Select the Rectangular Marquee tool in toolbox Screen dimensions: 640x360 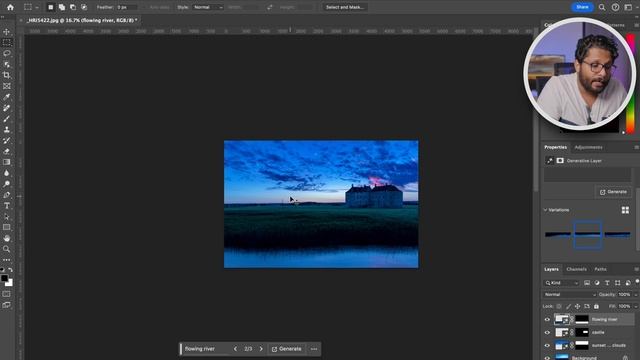point(7,42)
